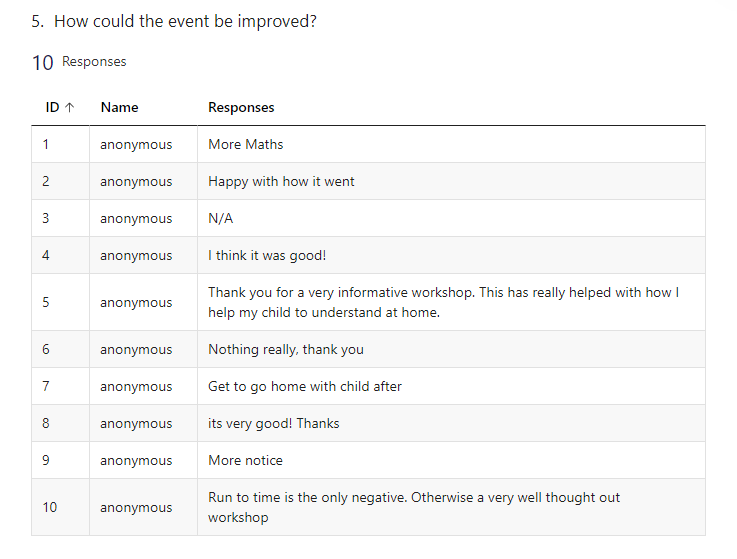737x559 pixels.
Task: Select 'I think it was good!' response
Action: tap(267, 255)
